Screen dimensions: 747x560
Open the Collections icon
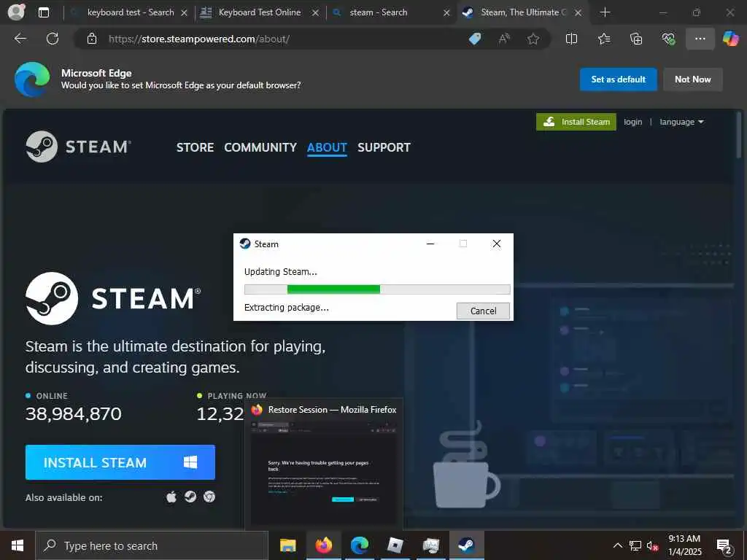coord(636,39)
